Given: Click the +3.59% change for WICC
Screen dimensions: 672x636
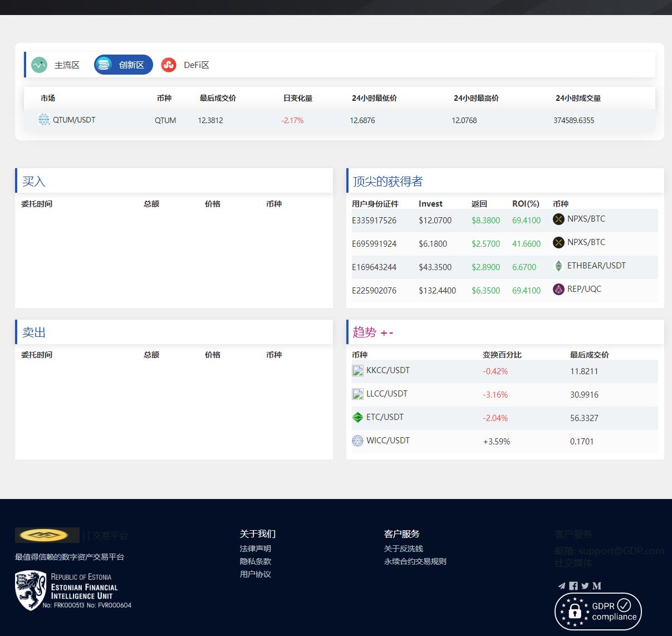Looking at the screenshot, I should 497,442.
